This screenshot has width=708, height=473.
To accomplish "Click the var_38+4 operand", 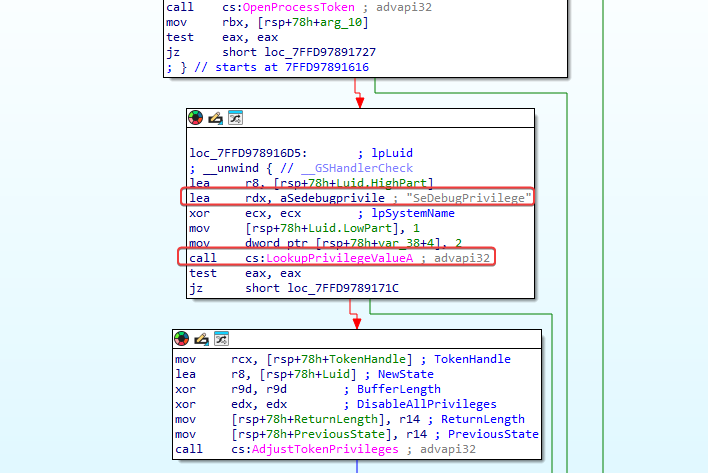I will [x=406, y=243].
